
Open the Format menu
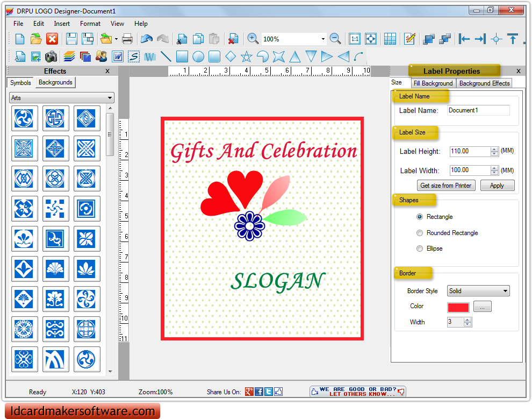pyautogui.click(x=90, y=23)
